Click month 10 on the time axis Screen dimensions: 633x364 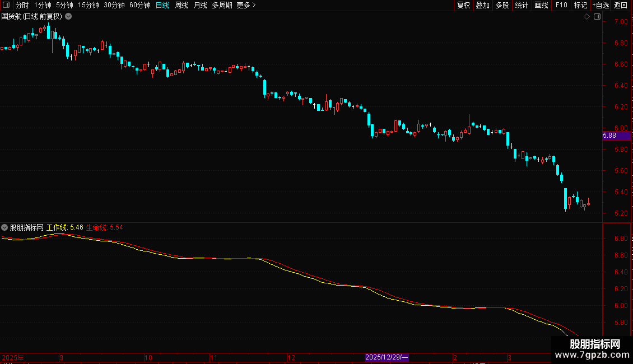point(148,357)
